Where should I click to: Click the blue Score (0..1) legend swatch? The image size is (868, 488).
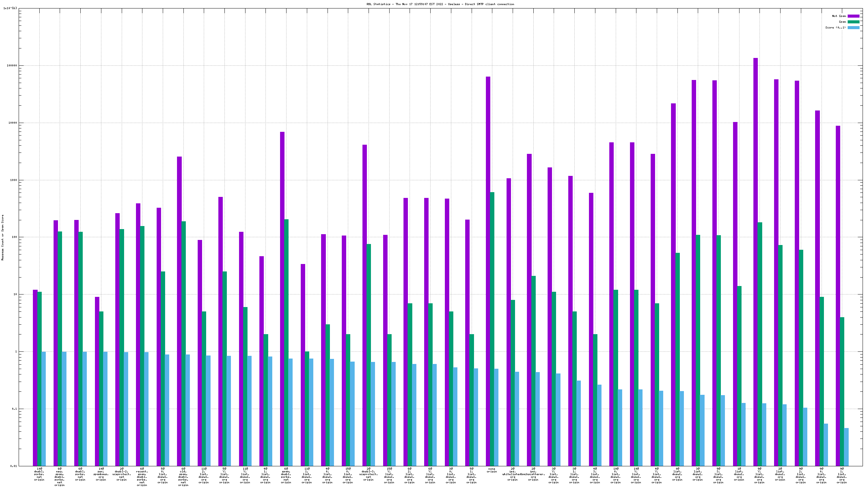pyautogui.click(x=853, y=27)
